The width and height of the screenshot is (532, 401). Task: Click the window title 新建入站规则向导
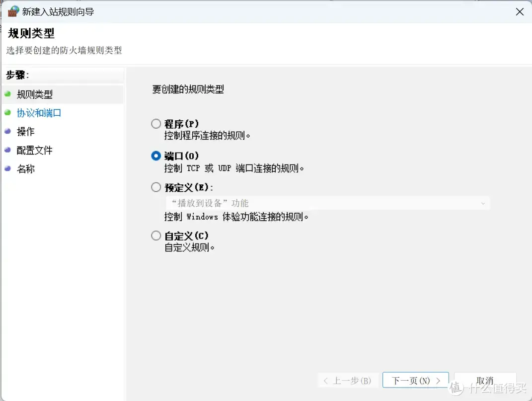click(x=58, y=12)
